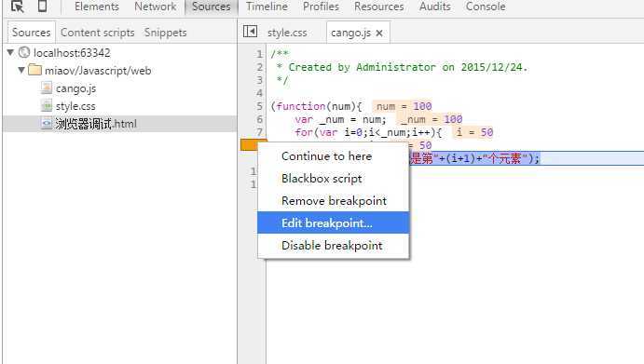This screenshot has width=644, height=364.
Task: Click the cango.js file icon
Action: [x=47, y=88]
